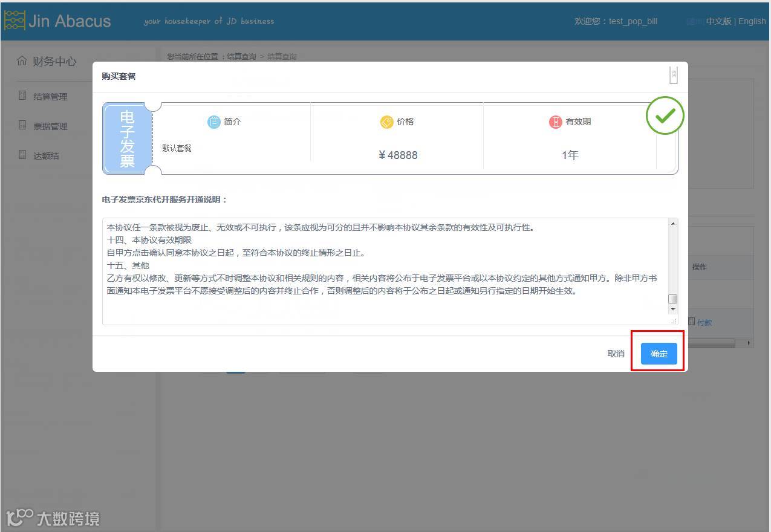Click the 价格 tag icon
Image resolution: width=771 pixels, height=532 pixels.
point(386,122)
